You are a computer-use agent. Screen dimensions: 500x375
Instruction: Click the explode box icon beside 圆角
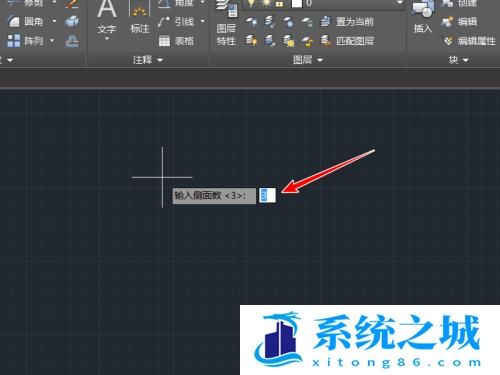tap(72, 22)
